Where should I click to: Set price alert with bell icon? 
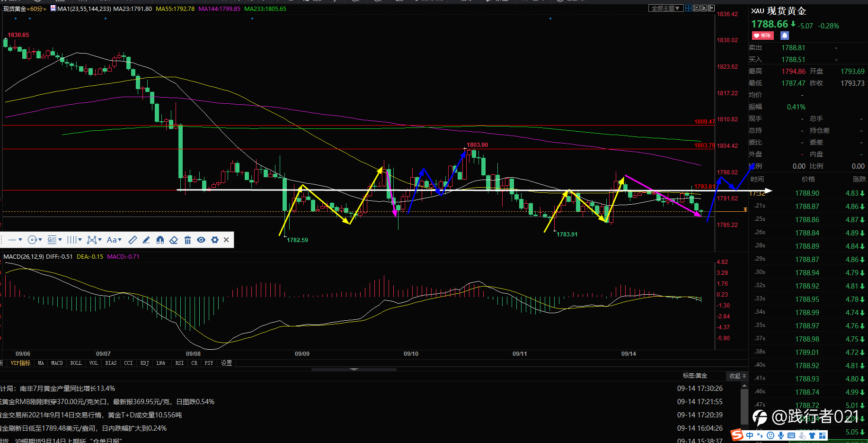click(785, 36)
